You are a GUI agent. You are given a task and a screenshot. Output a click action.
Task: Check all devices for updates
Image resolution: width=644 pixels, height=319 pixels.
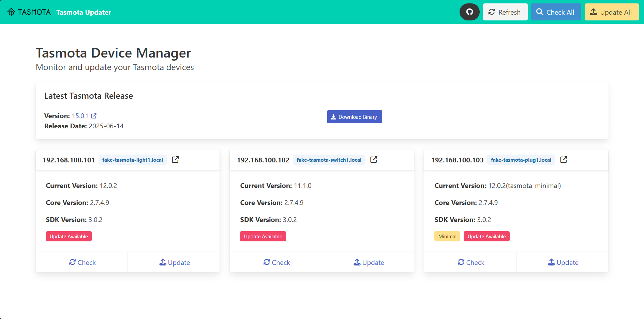[x=556, y=12]
